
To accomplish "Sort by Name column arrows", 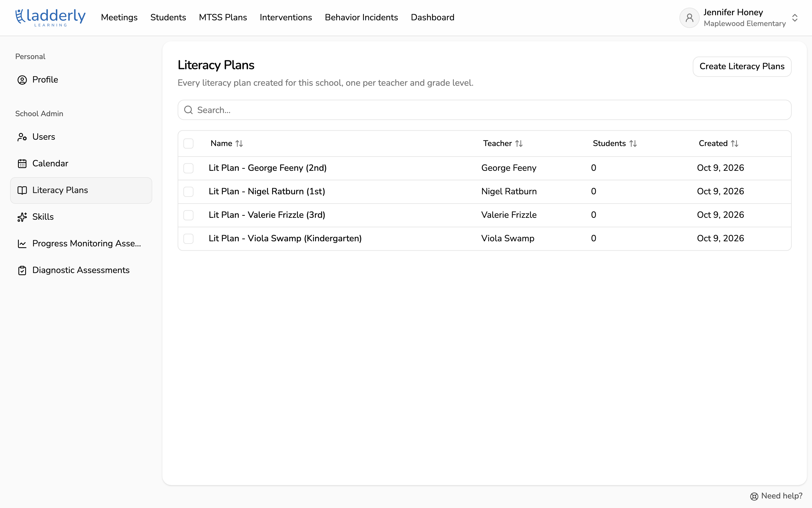I will coord(239,144).
